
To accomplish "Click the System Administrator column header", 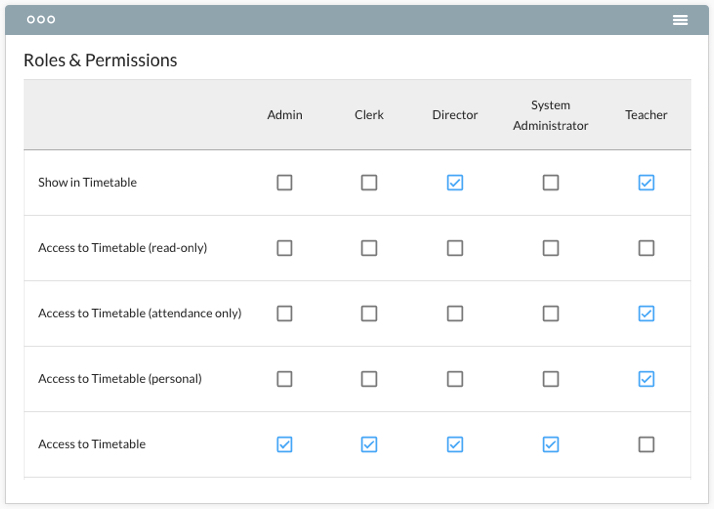I will [551, 115].
